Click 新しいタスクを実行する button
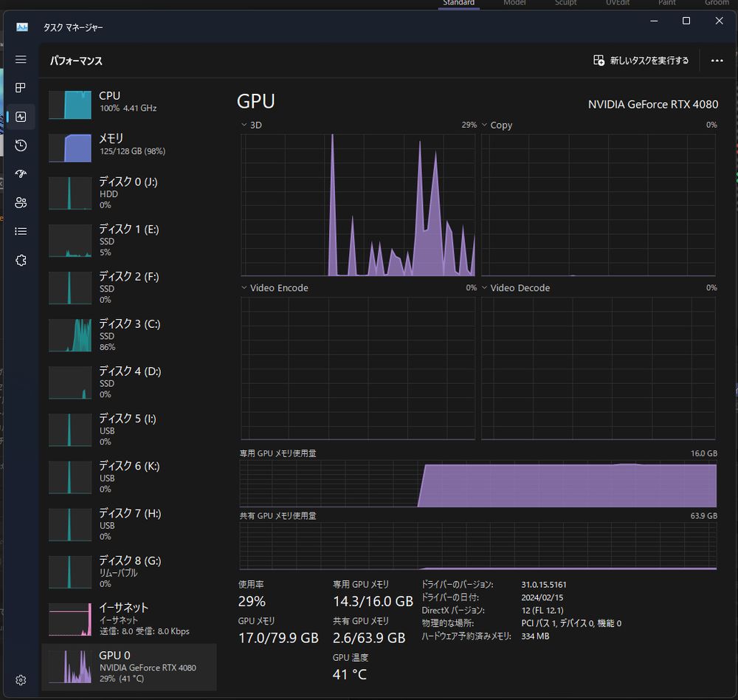Viewport: 738px width, 700px height. pos(641,61)
